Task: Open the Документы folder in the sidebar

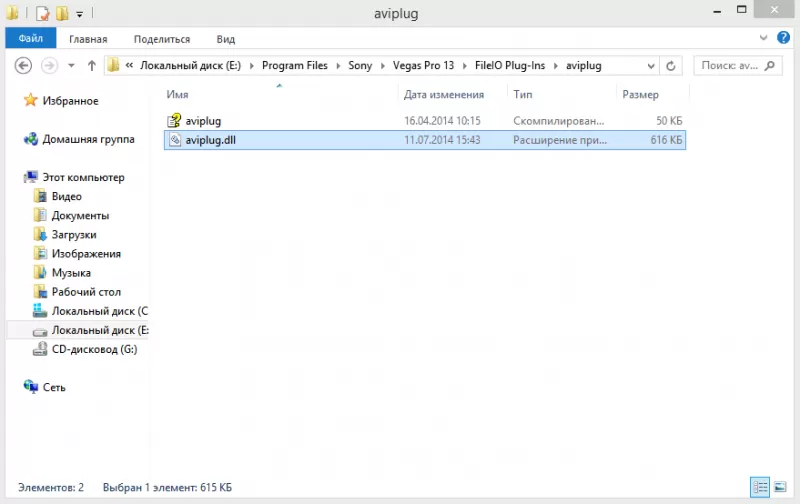Action: point(80,216)
